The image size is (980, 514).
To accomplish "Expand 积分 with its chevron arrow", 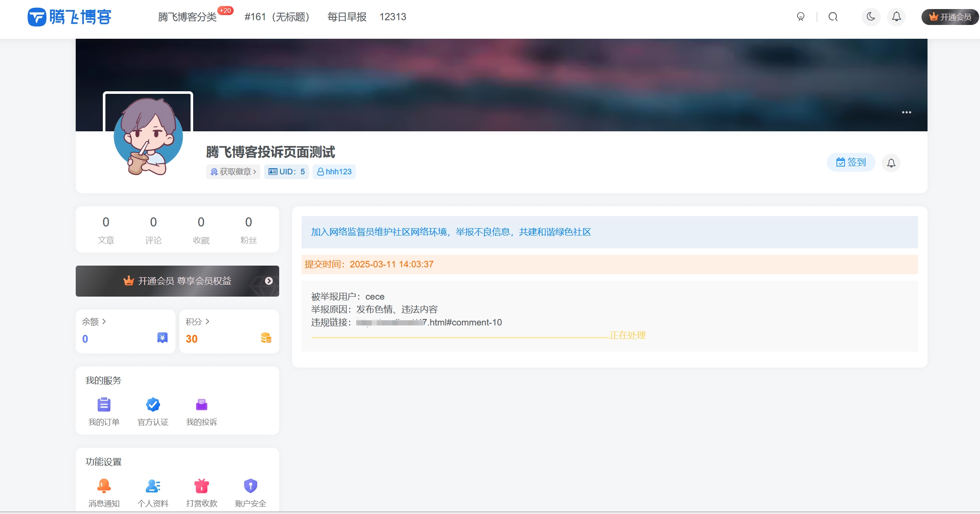I will click(207, 321).
